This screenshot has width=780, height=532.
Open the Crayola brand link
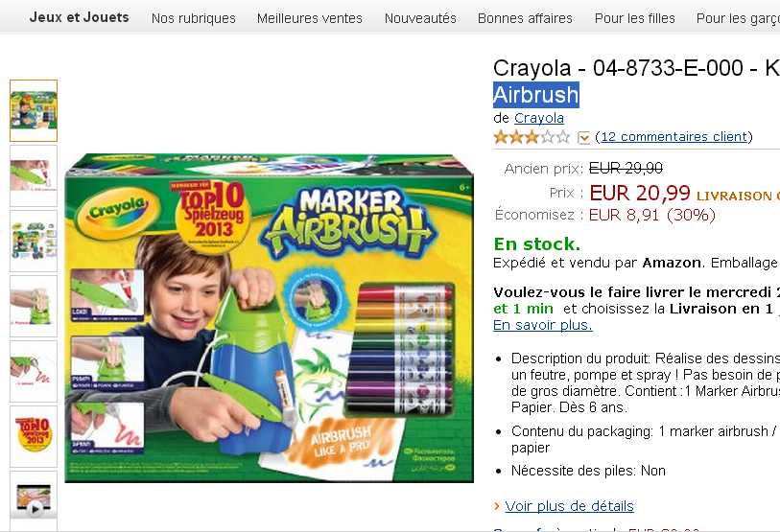tap(539, 118)
